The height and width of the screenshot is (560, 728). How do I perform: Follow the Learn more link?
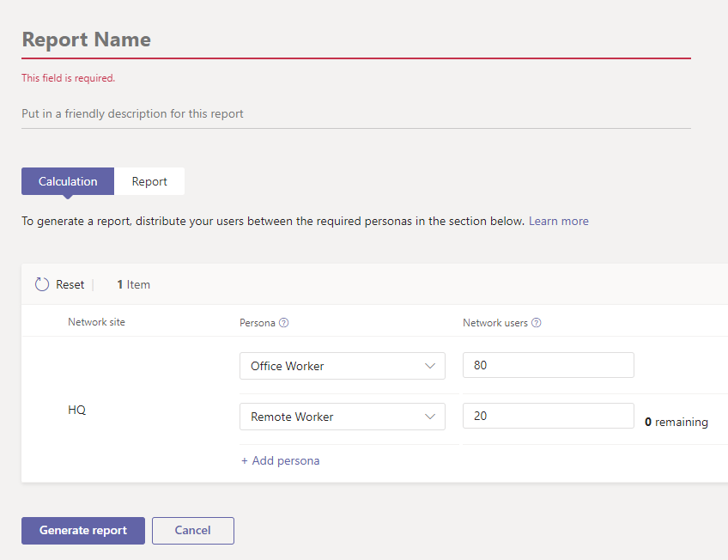tap(558, 221)
